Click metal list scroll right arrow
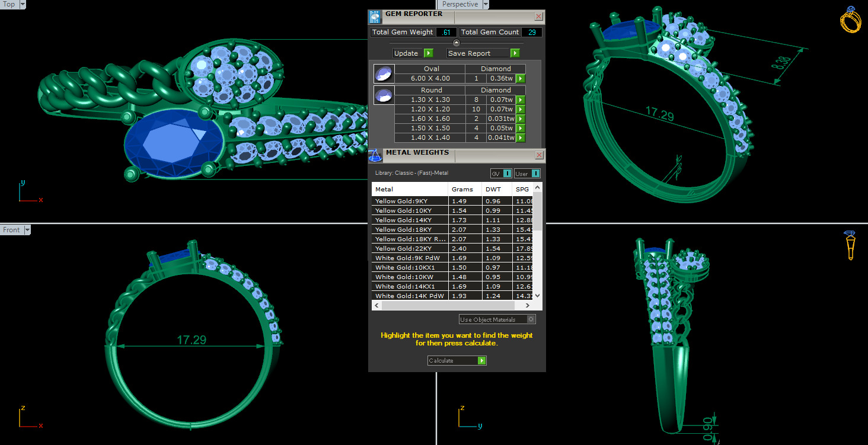This screenshot has width=868, height=445. coord(528,306)
